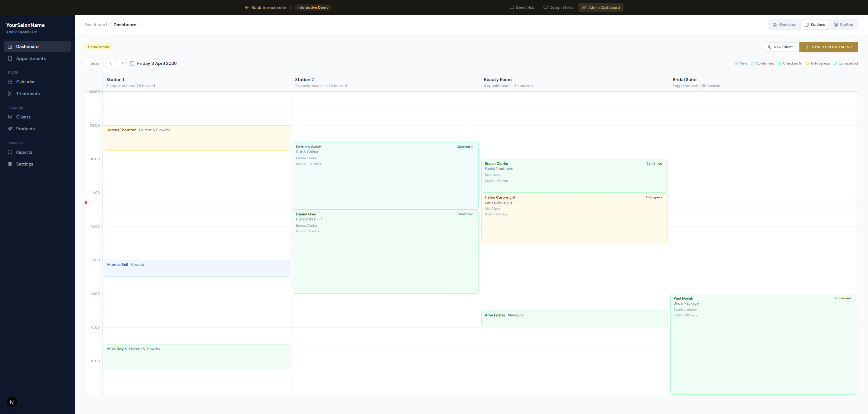The height and width of the screenshot is (414, 868).
Task: Switch to the Overview tab
Action: [x=784, y=24]
